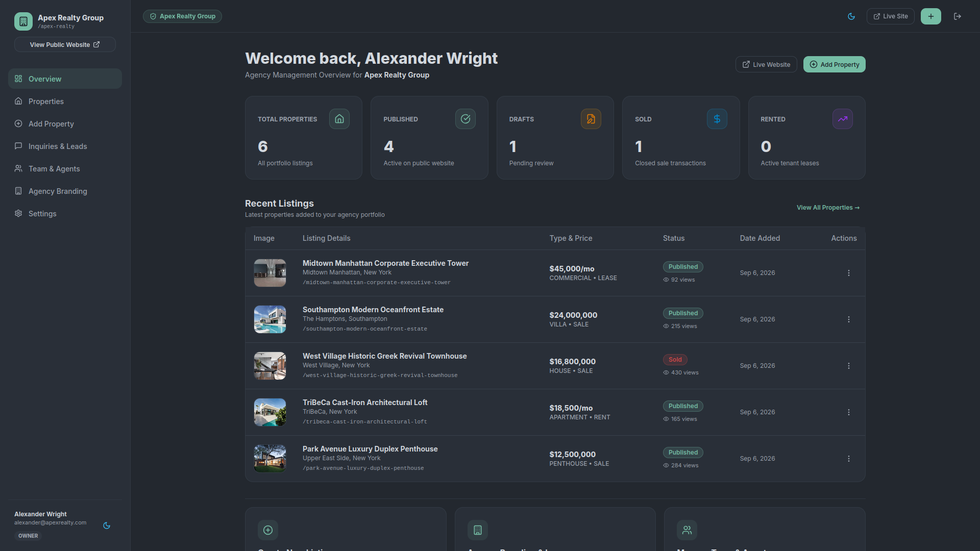
Task: Open actions menu for Park Avenue Luxury Duplex Penthouse
Action: [849, 459]
